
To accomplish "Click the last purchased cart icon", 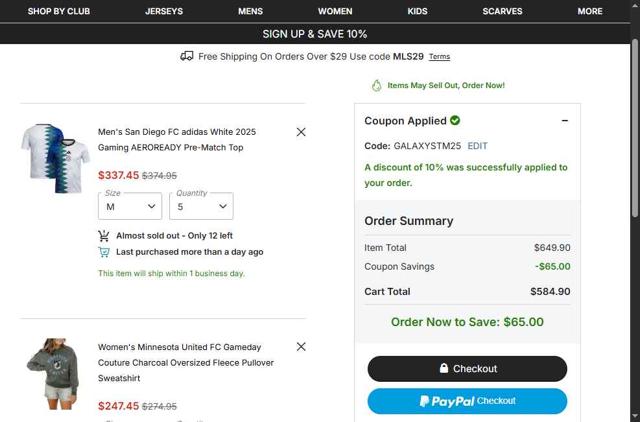I will click(104, 252).
